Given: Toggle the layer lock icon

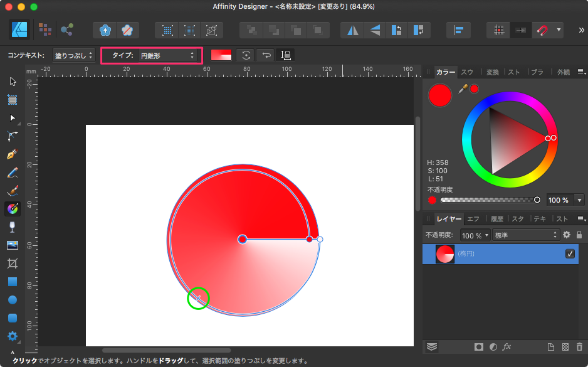Looking at the screenshot, I should click(x=579, y=235).
